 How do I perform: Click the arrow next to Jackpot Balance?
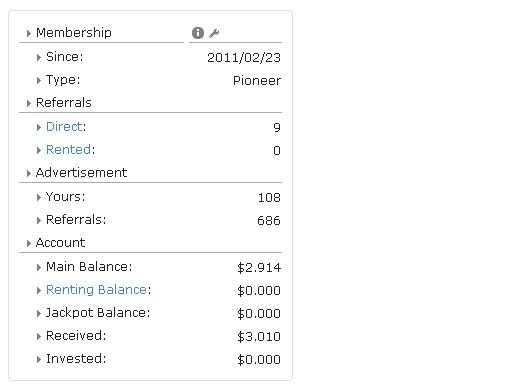39,313
